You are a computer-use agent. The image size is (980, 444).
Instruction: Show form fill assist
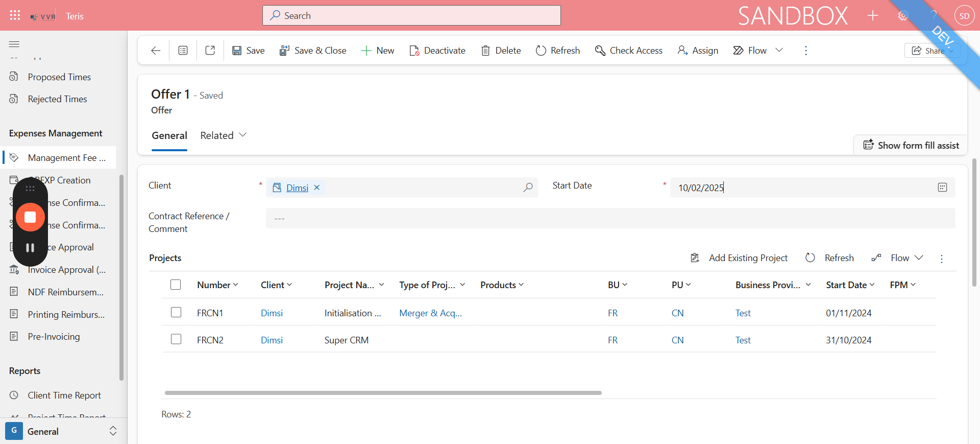coord(911,145)
